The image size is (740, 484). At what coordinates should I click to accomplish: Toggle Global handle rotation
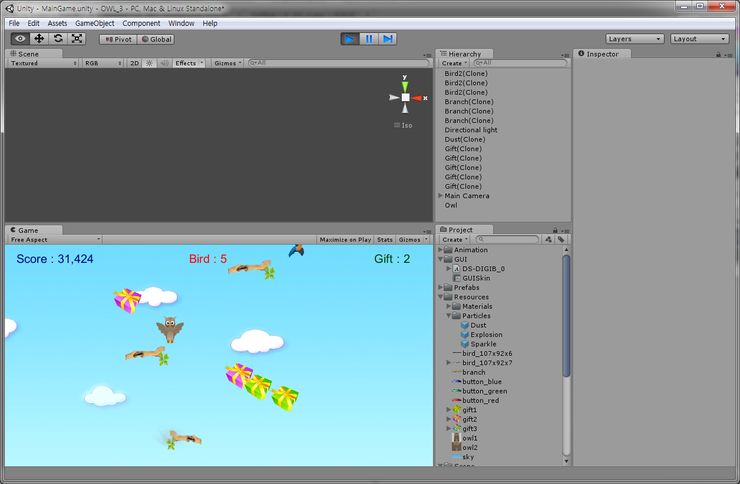click(x=156, y=39)
